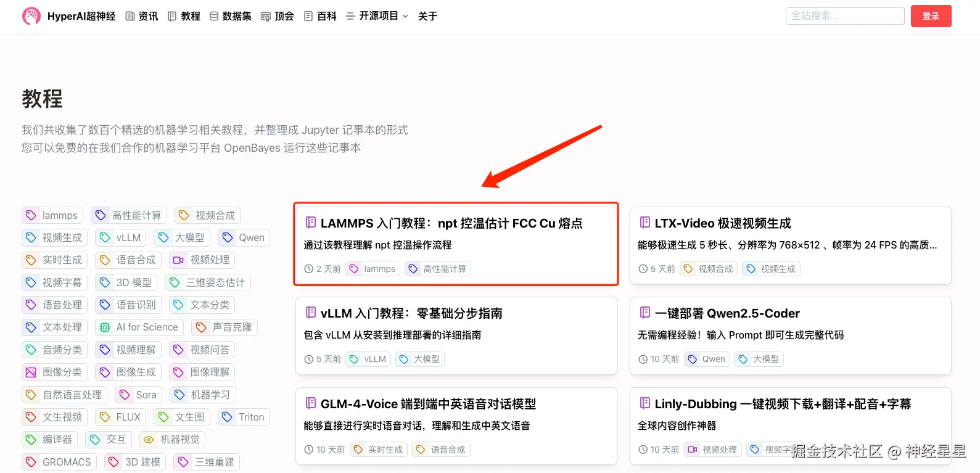Open the 关于 page link
Viewport: 980px width, 473px height.
tap(427, 16)
